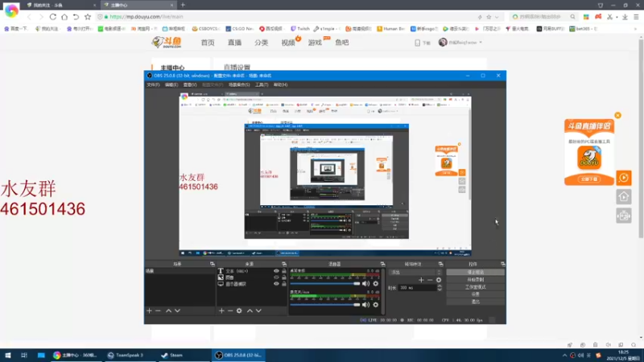The height and width of the screenshot is (362, 644).
Task: Expand the address bar favorites chevron
Action: 497,17
